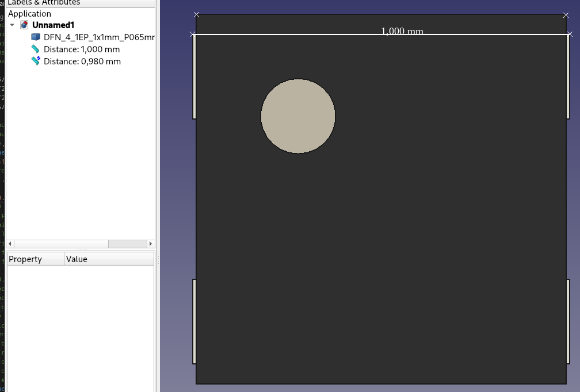
Task: Select the 'Distance: 1,000 mm' entry
Action: [82, 49]
